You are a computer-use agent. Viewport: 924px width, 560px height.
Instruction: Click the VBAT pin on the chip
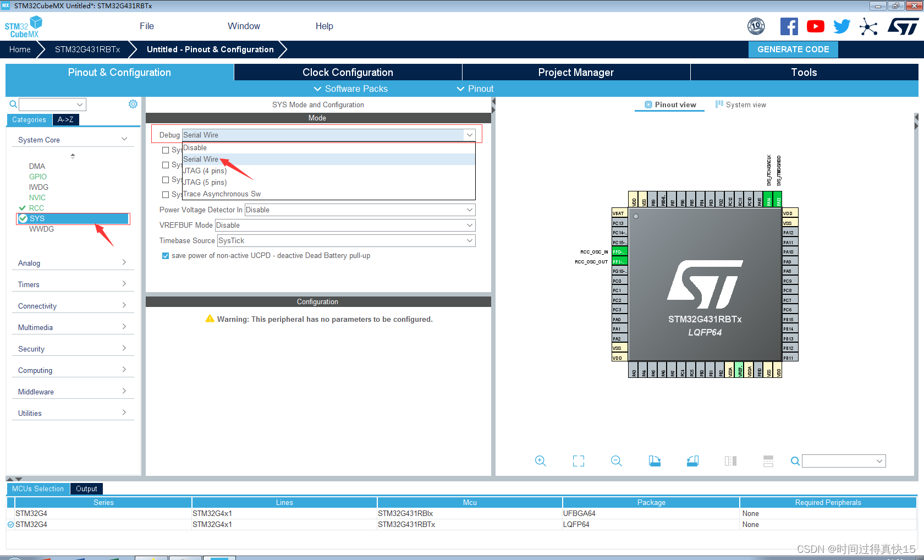click(x=620, y=213)
